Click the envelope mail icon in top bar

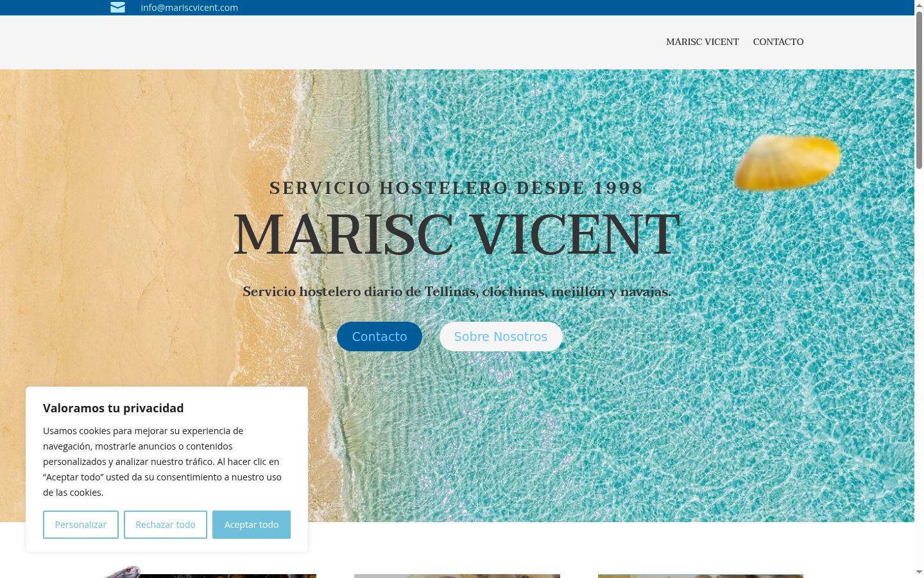pyautogui.click(x=117, y=7)
